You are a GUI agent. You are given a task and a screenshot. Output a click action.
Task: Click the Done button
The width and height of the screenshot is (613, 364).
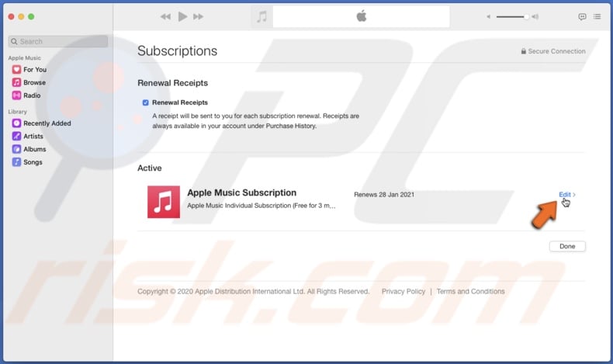[x=567, y=246]
